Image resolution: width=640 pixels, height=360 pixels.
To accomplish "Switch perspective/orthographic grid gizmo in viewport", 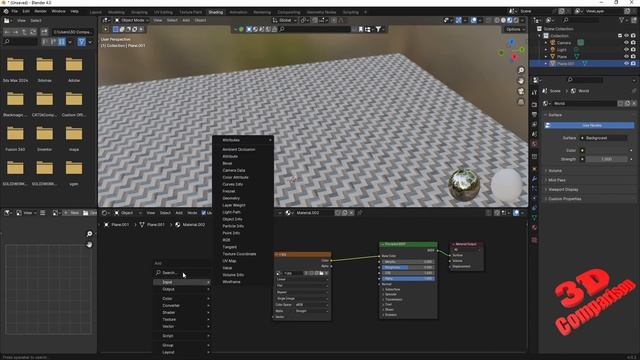I will (x=521, y=102).
